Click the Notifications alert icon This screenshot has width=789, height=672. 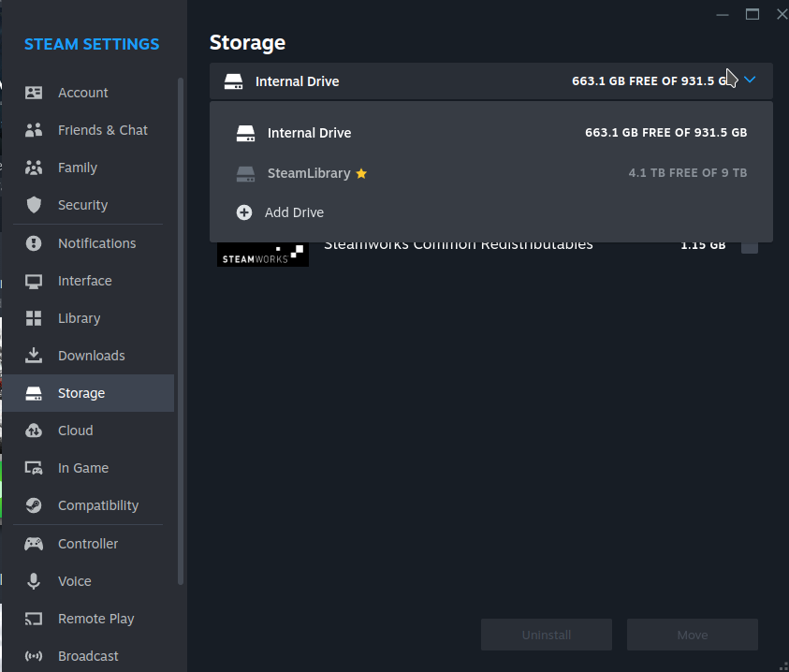(x=34, y=243)
